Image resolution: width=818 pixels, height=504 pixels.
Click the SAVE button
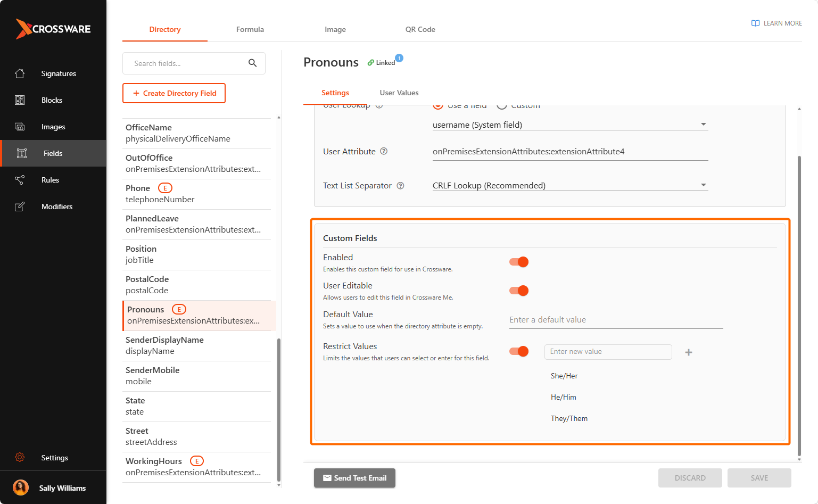pyautogui.click(x=759, y=478)
